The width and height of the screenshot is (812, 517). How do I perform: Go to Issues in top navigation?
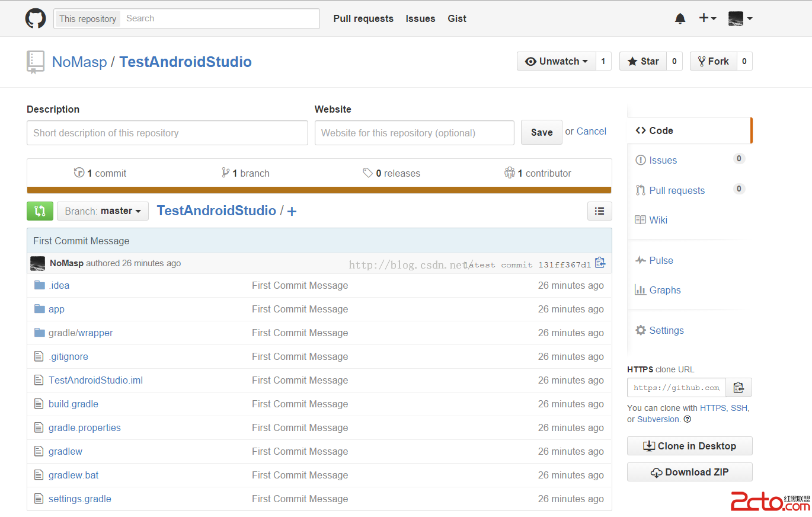coord(421,18)
